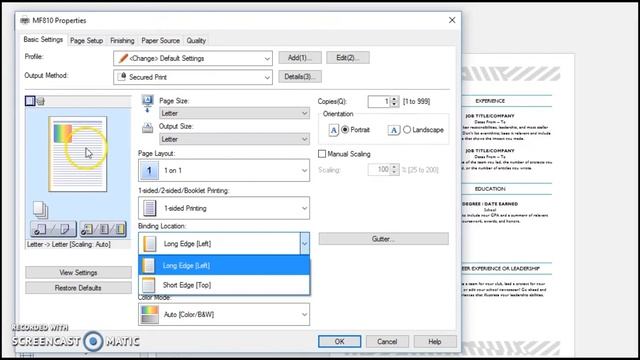Click the Landscape orientation A icon
640x360 pixels.
pos(393,130)
